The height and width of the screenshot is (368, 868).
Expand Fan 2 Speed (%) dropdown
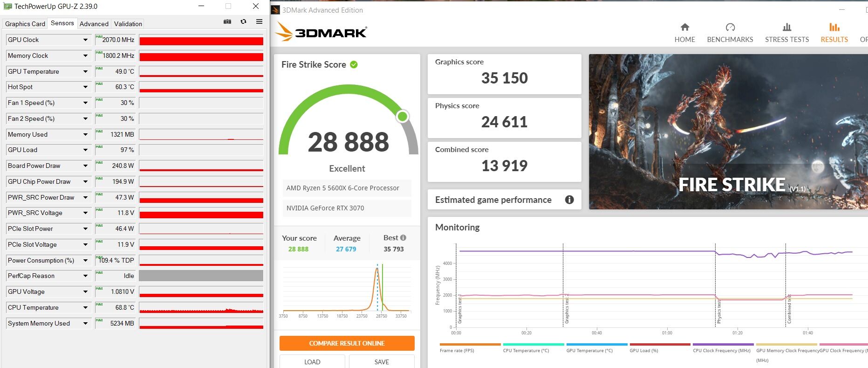click(85, 119)
